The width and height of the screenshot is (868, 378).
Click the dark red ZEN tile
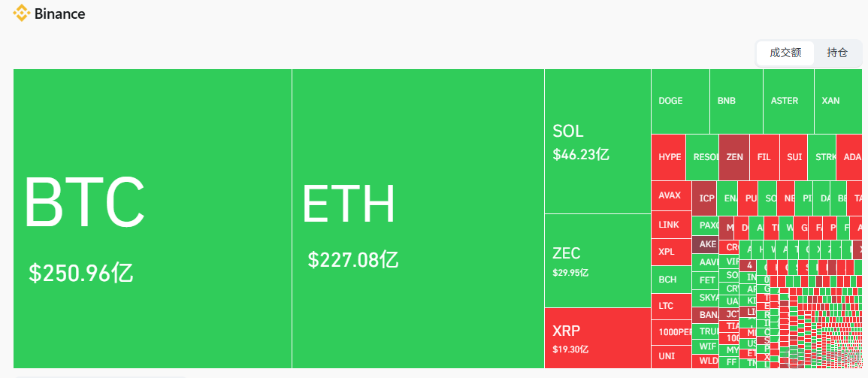point(734,157)
